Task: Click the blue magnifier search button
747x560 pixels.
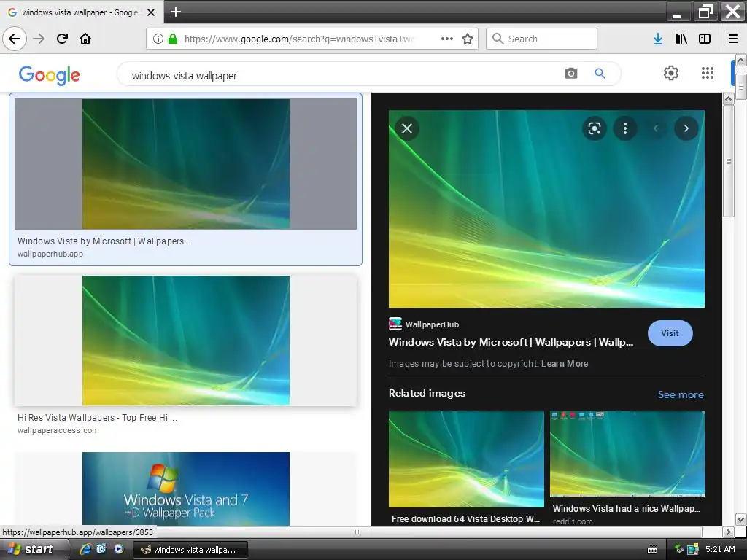Action: tap(600, 74)
